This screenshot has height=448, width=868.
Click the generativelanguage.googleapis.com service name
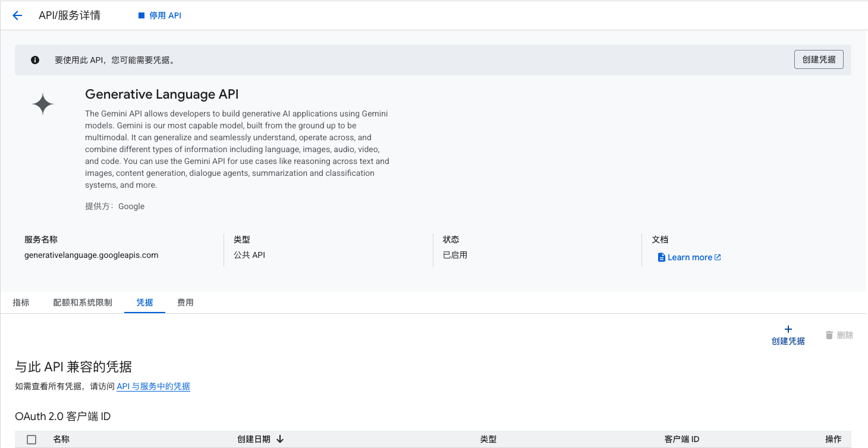pos(92,255)
